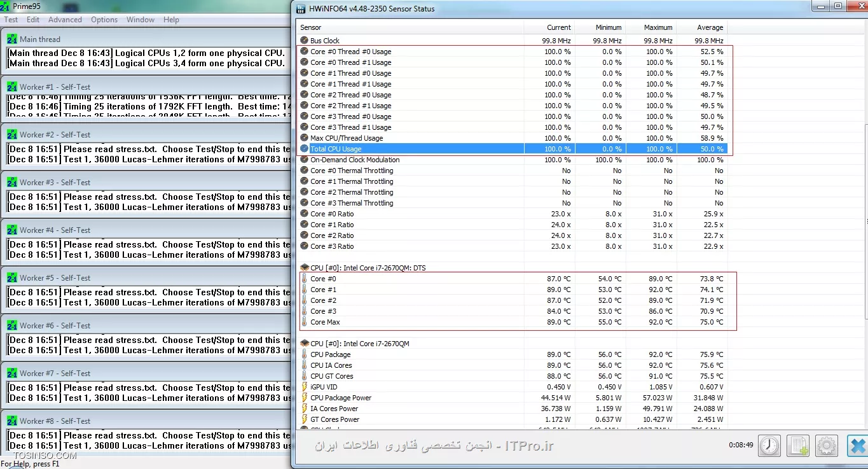Image resolution: width=868 pixels, height=469 pixels.
Task: Click the Total CPU Usage row icon
Action: coord(304,149)
